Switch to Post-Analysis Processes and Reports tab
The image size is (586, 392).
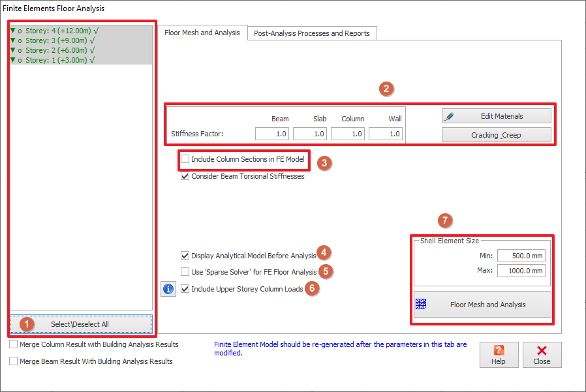pyautogui.click(x=311, y=33)
